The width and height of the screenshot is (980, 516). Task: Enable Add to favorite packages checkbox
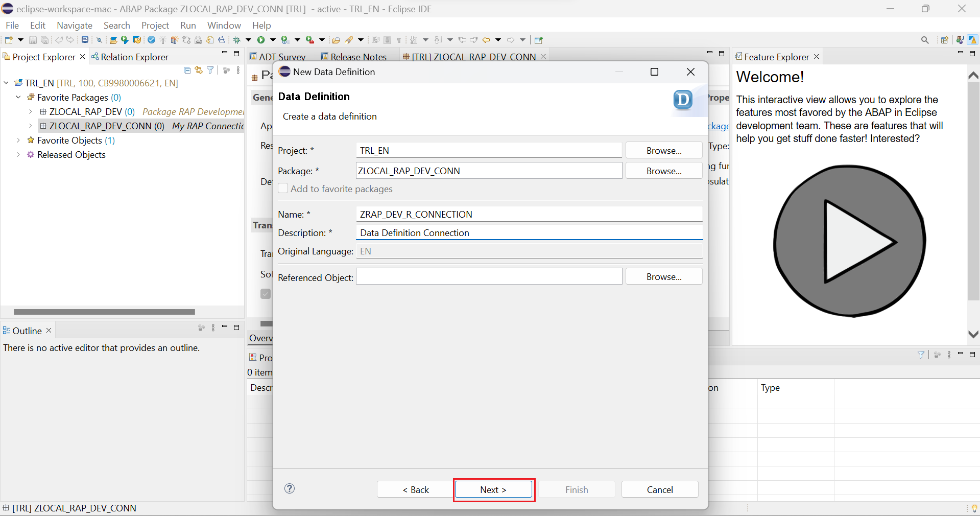(x=283, y=189)
